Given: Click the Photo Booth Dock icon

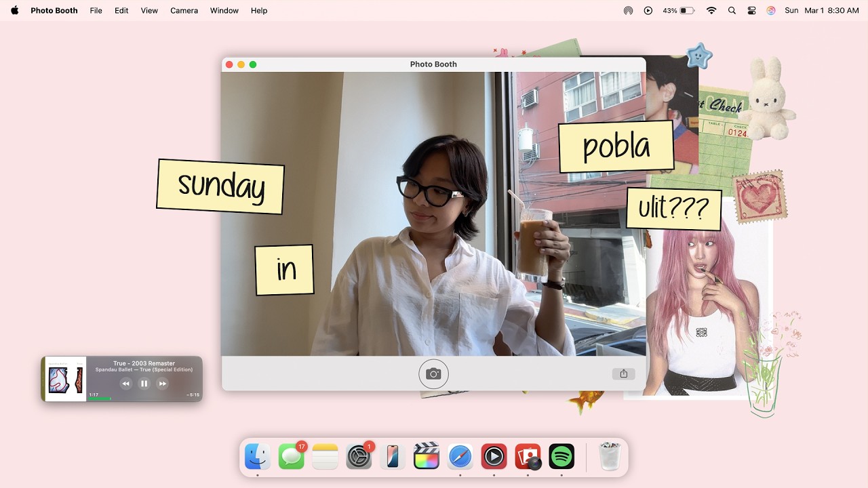Looking at the screenshot, I should click(528, 456).
